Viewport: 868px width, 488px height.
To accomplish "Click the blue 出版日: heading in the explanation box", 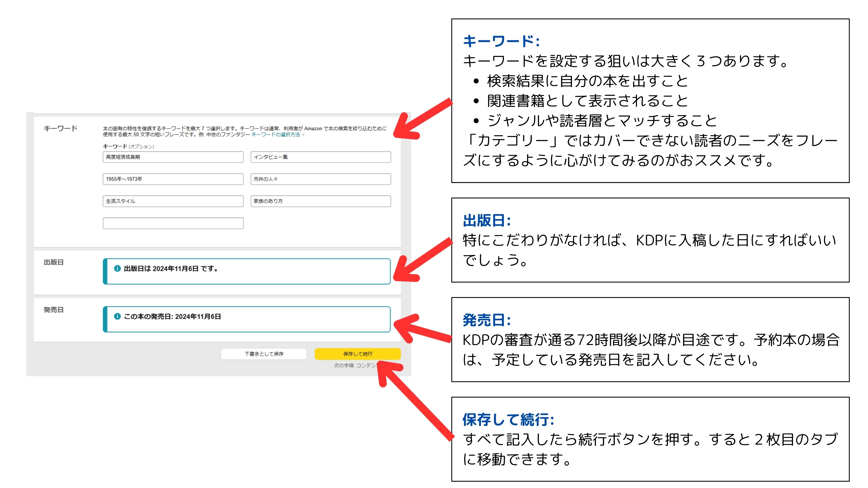I will (x=487, y=221).
